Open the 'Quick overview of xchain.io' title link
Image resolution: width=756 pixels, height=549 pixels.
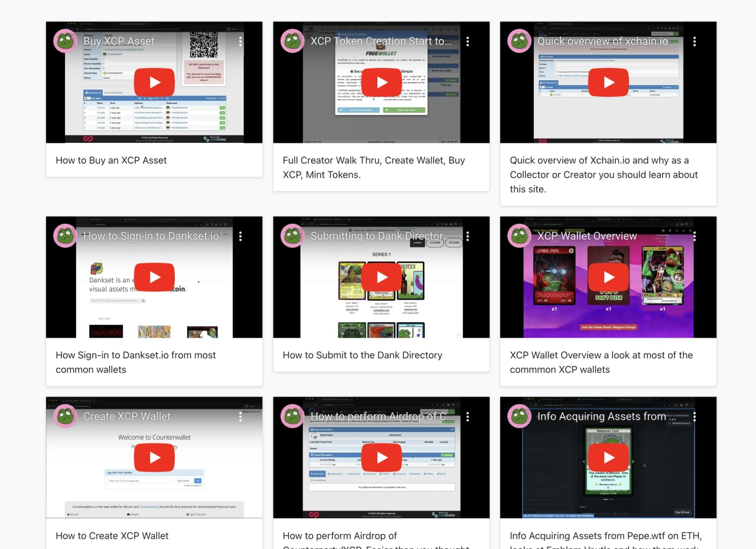click(602, 41)
